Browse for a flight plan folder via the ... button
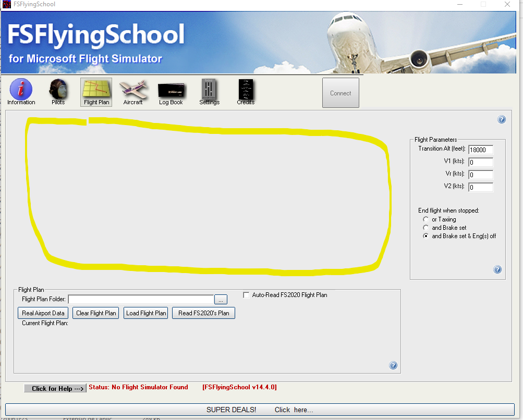 (221, 299)
